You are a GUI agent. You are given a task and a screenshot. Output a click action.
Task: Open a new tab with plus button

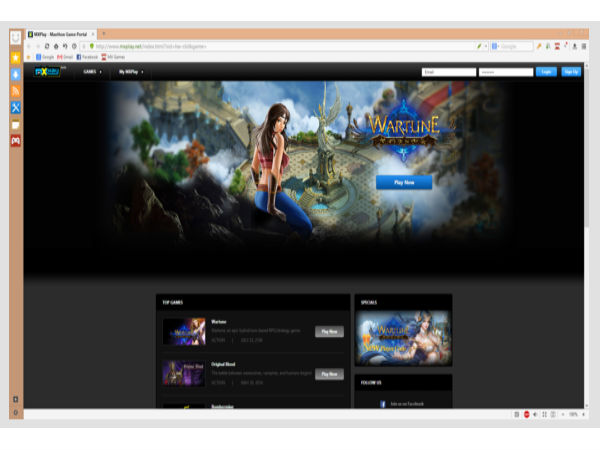103,34
